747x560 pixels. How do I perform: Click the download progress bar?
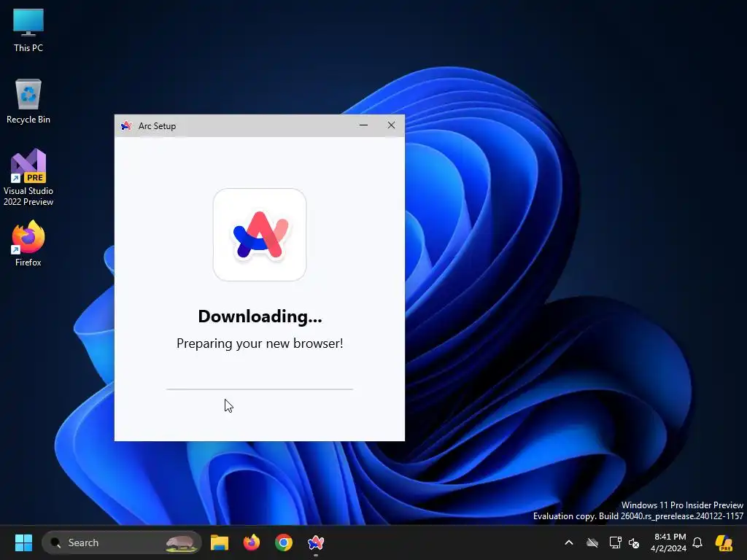(260, 389)
